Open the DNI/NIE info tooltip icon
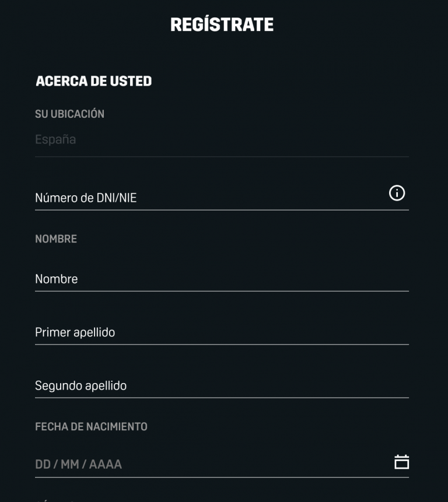Screen dimensions: 448x502 pos(397,193)
